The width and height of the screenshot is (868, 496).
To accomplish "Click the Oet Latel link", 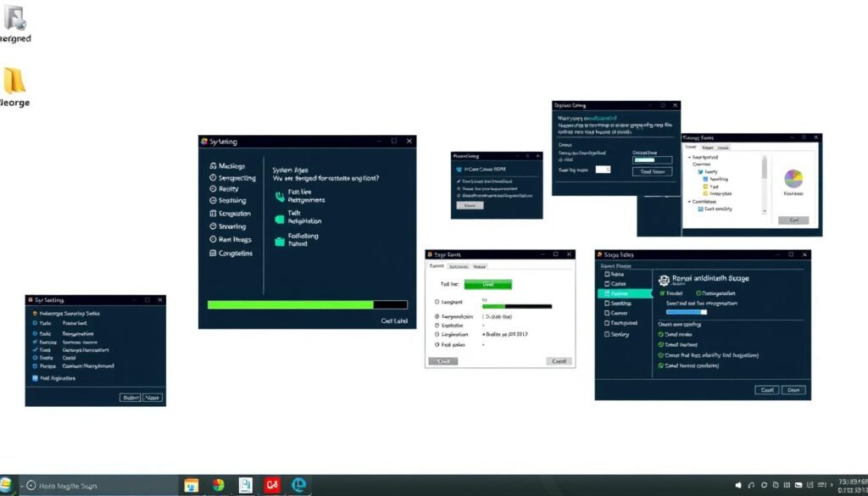I will pos(394,321).
